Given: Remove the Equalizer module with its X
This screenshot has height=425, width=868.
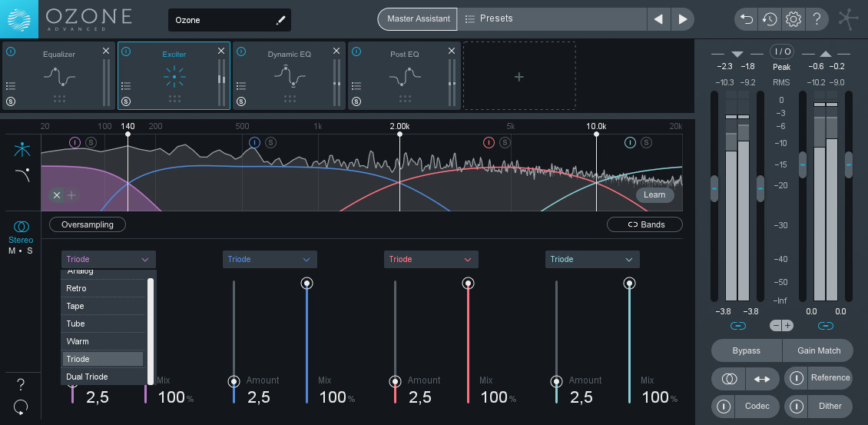Looking at the screenshot, I should [106, 51].
